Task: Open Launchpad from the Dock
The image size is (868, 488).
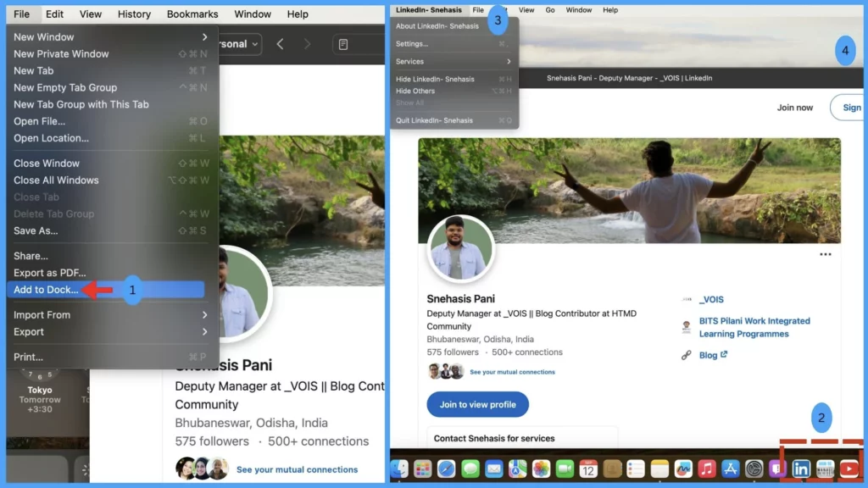Action: pos(422,469)
